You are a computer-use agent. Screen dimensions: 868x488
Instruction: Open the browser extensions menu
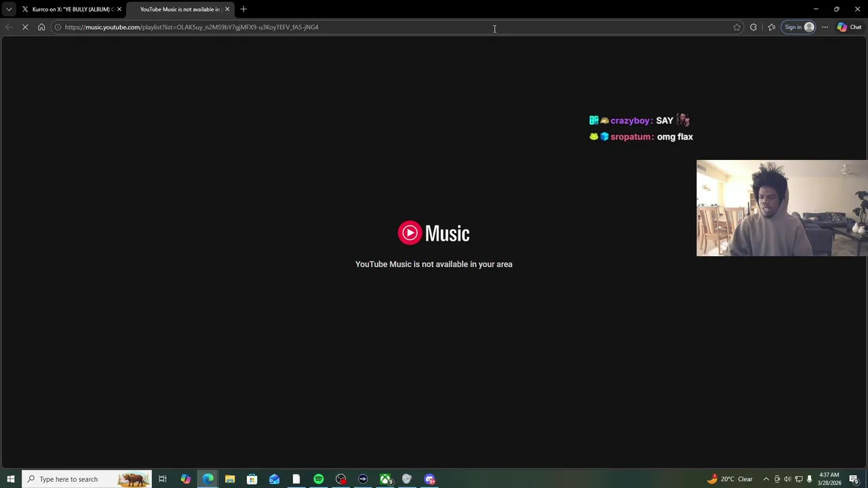[x=753, y=27]
